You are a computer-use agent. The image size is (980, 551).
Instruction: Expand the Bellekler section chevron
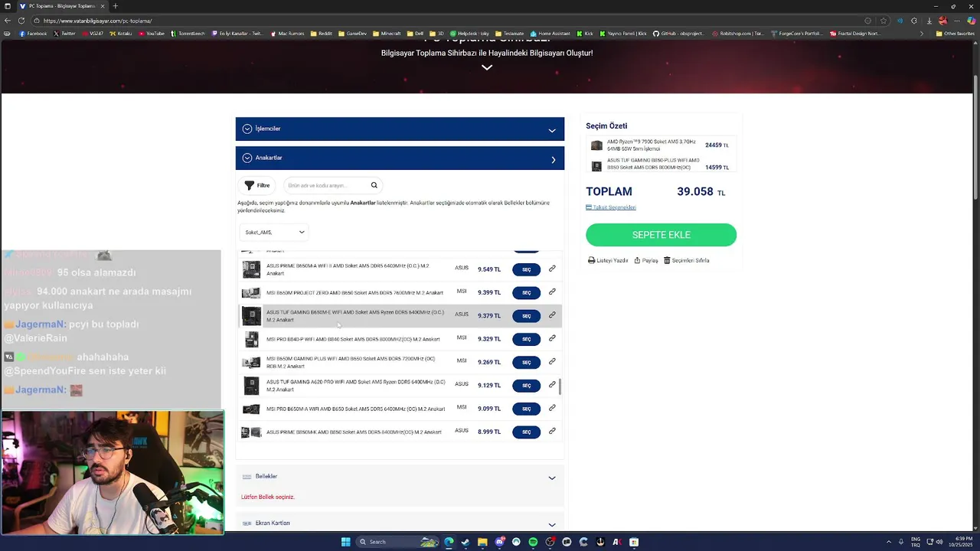552,478
